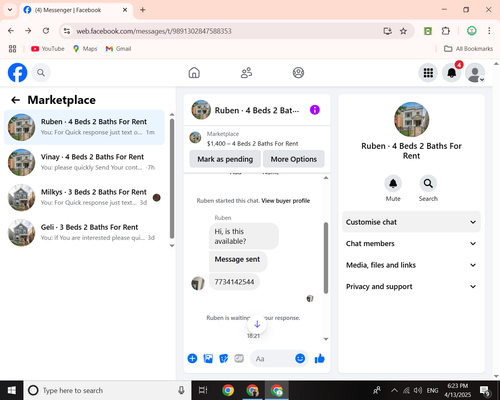Click the Ruben chat header title
The width and height of the screenshot is (500, 400).
click(257, 110)
